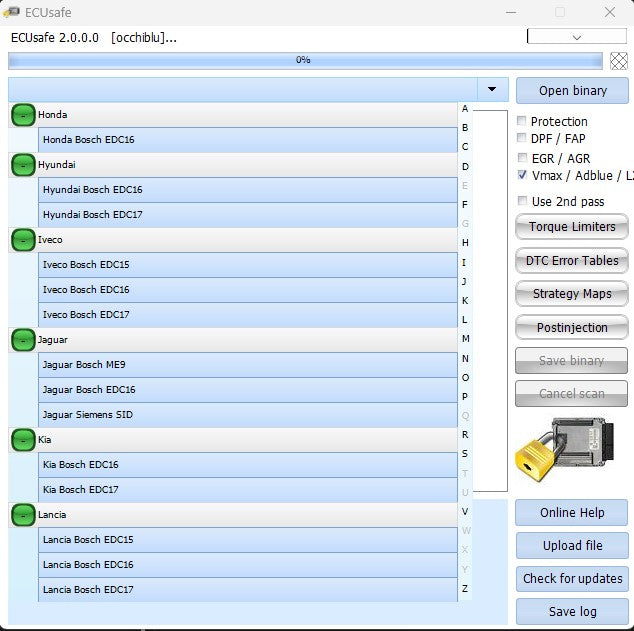Click the Upload file button
The height and width of the screenshot is (631, 634).
coord(572,546)
